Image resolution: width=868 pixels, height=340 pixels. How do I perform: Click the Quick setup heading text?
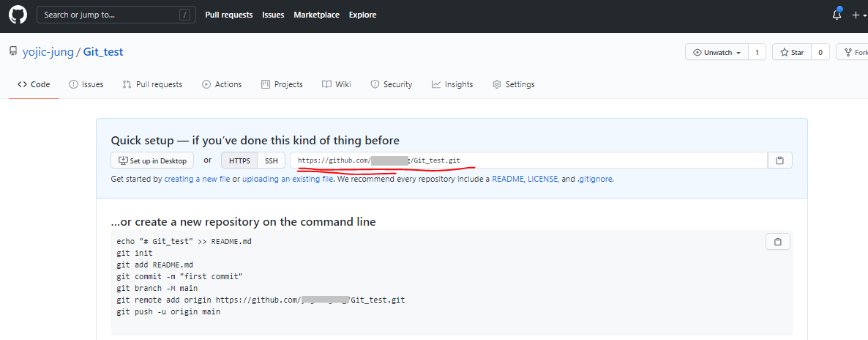click(255, 140)
